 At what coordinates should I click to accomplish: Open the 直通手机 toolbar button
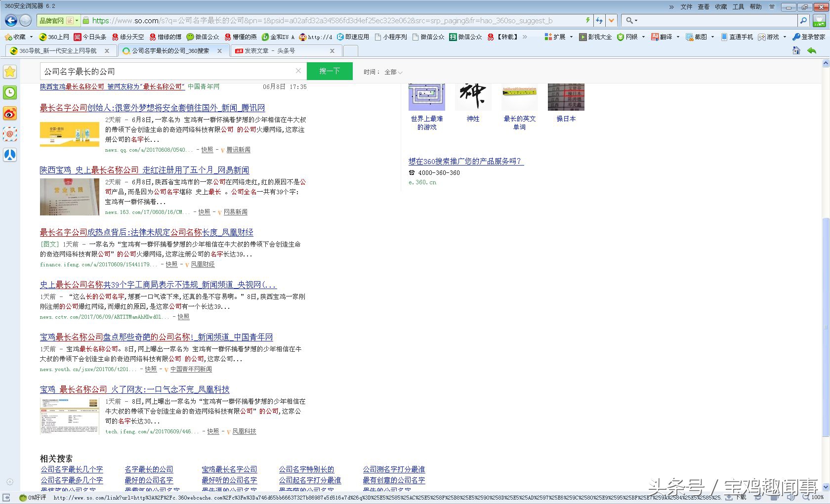point(737,37)
